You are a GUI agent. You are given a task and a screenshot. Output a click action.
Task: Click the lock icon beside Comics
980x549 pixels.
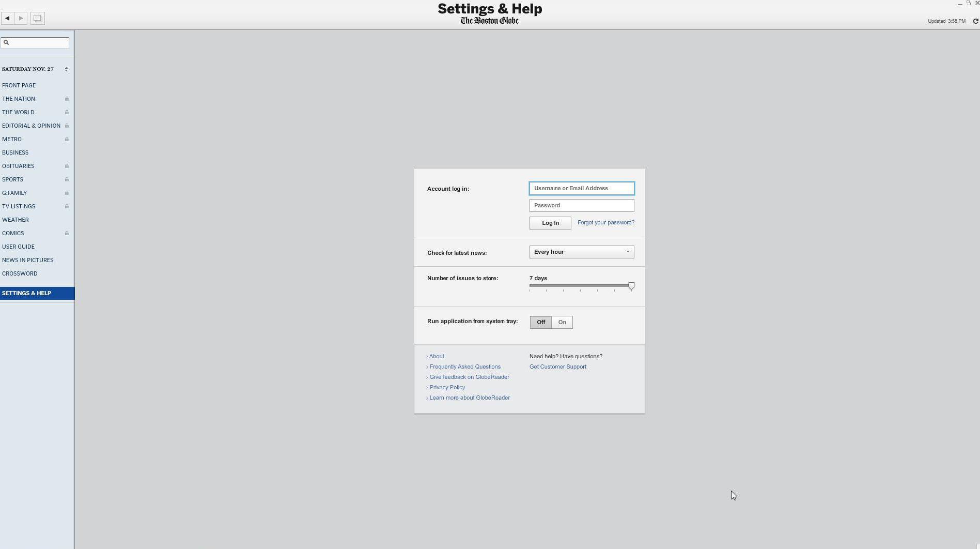(x=67, y=233)
